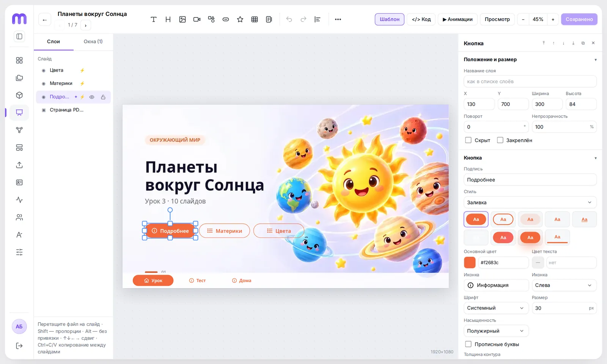Screen dimensions: 607x364
Task: Click the Название слоя input field
Action: [x=530, y=82]
